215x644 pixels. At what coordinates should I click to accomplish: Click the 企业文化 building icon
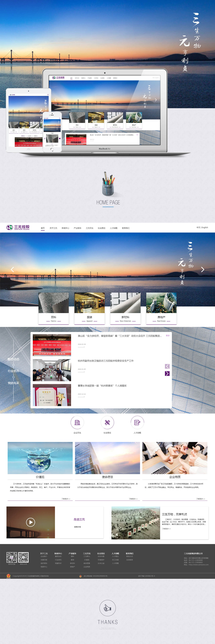tap(77, 423)
